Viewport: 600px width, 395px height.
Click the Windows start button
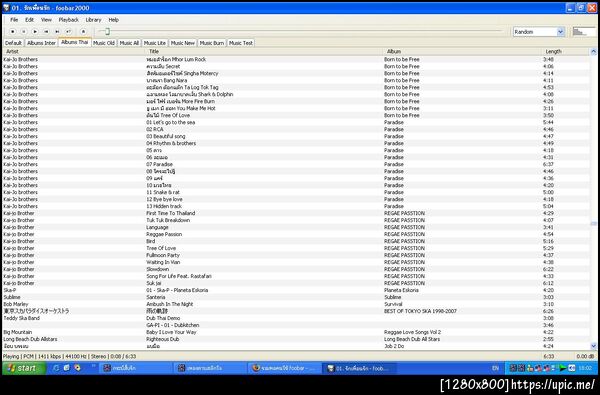point(24,368)
